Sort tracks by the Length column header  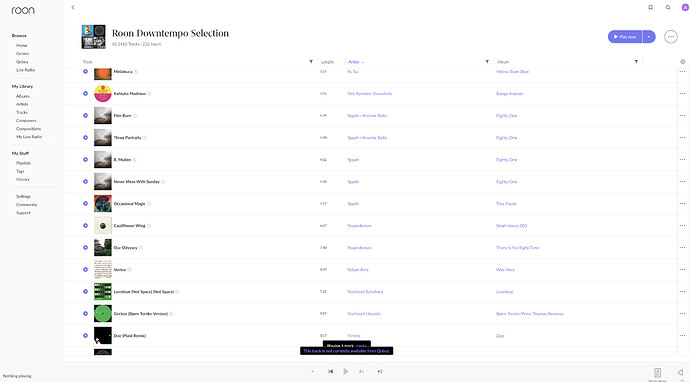[x=327, y=62]
